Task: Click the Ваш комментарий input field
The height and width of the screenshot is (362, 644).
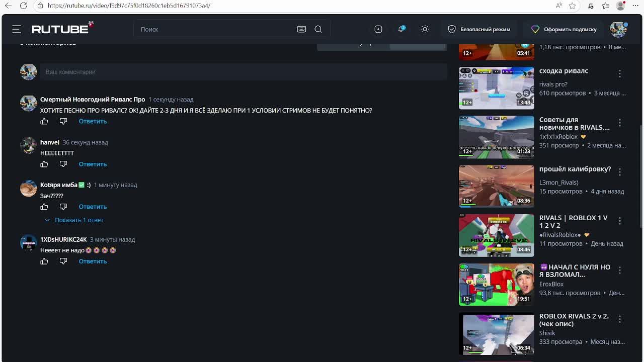Action: 243,72
